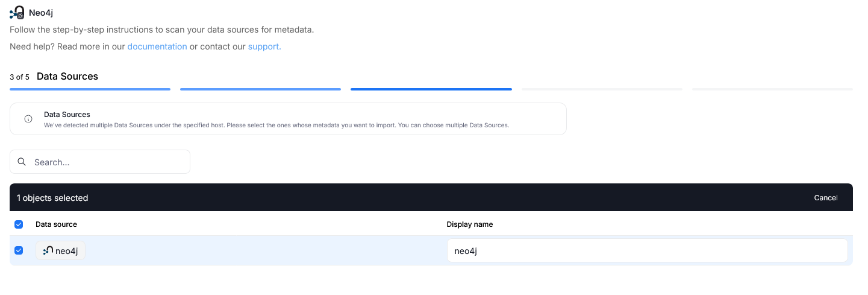The width and height of the screenshot is (868, 295).
Task: Select the fifth step progress bar
Action: [772, 89]
